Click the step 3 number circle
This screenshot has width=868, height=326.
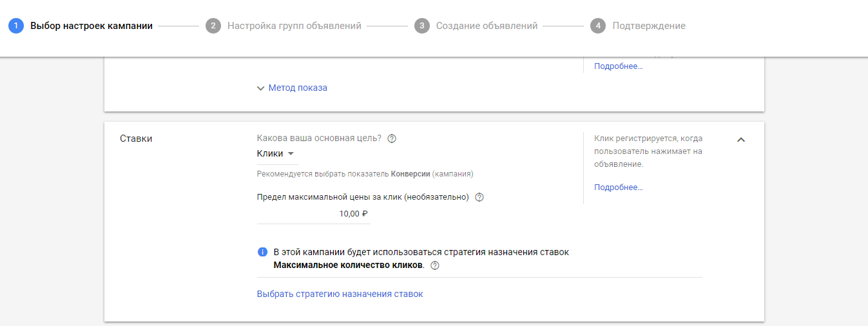tap(422, 26)
